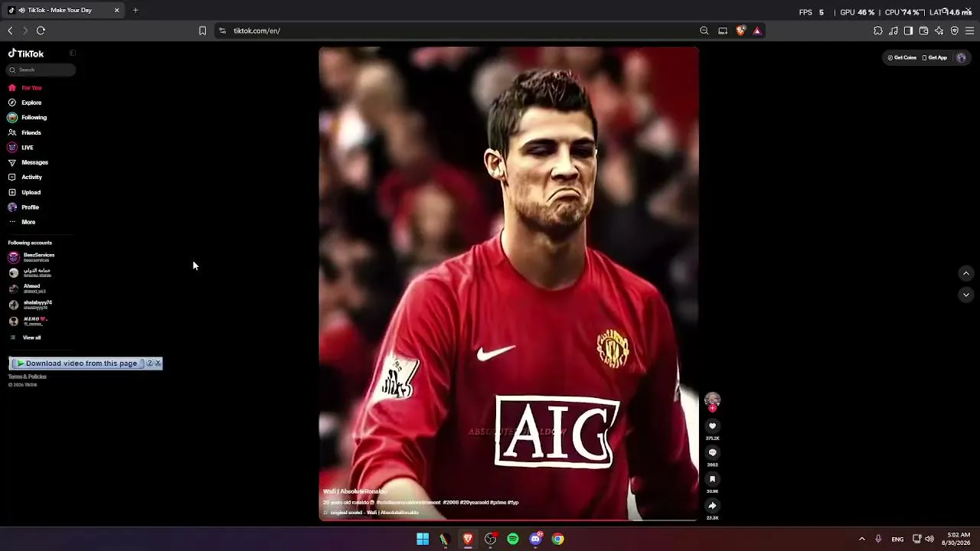980x551 pixels.
Task: Share the video with the arrow icon
Action: pos(712,506)
